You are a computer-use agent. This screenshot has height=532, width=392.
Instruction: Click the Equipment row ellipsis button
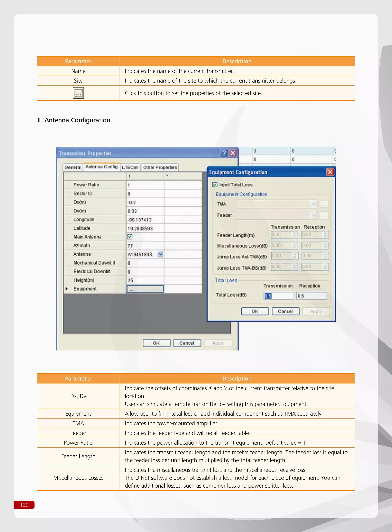tap(145, 289)
